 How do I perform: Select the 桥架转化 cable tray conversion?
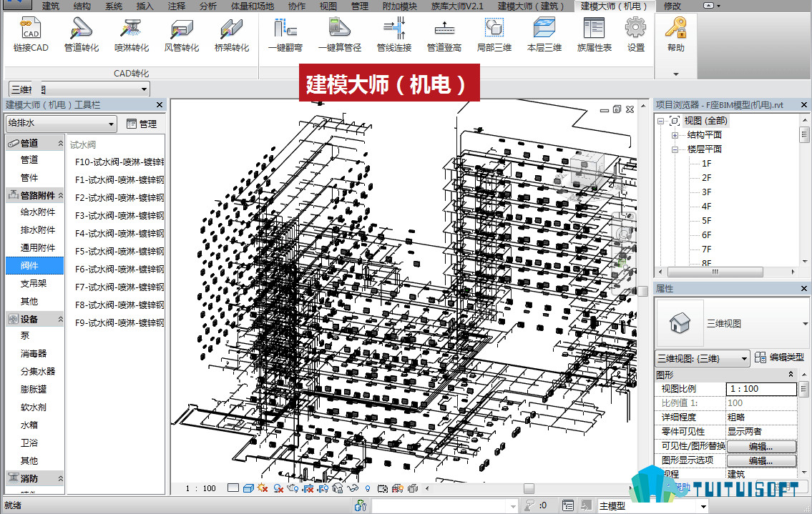[x=232, y=35]
